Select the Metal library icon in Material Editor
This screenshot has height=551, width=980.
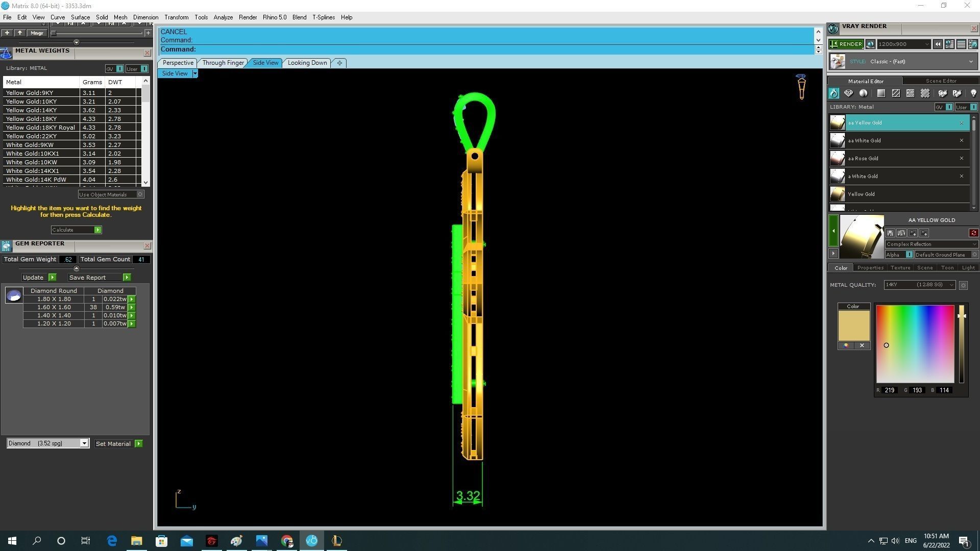(834, 93)
